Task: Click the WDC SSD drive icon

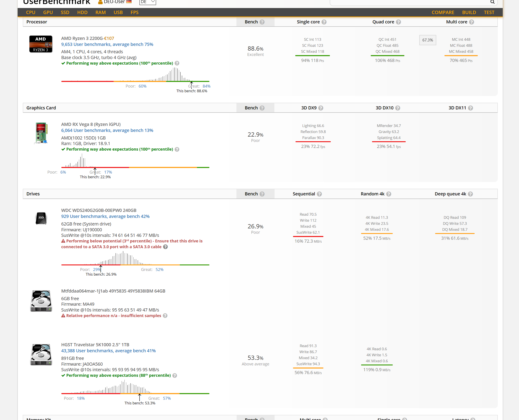Action: (x=41, y=218)
